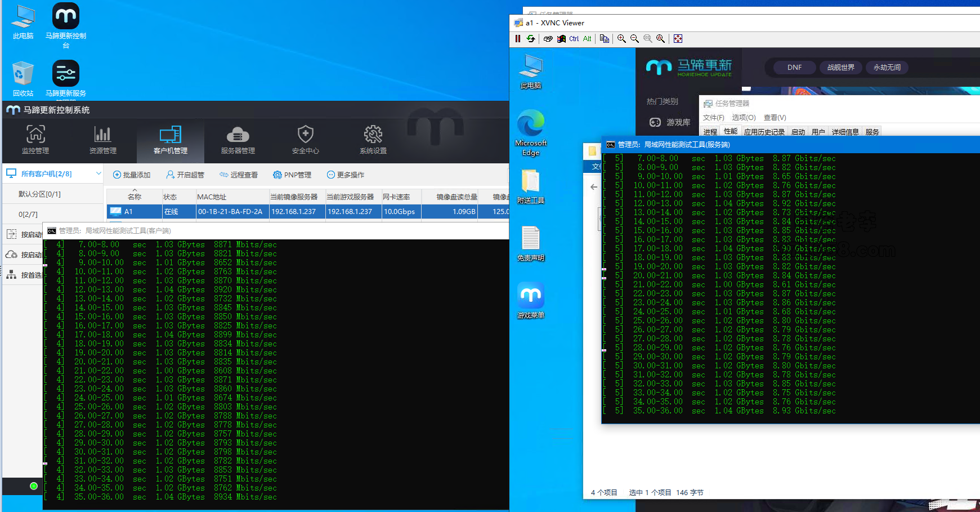
Task: Zoom out the XVNC remote view
Action: pyautogui.click(x=634, y=39)
